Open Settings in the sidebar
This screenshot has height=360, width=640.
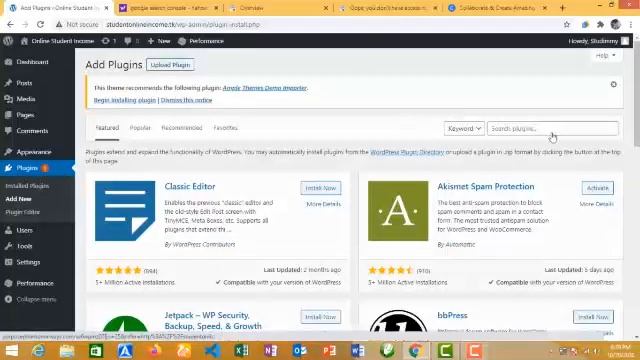coord(28,262)
